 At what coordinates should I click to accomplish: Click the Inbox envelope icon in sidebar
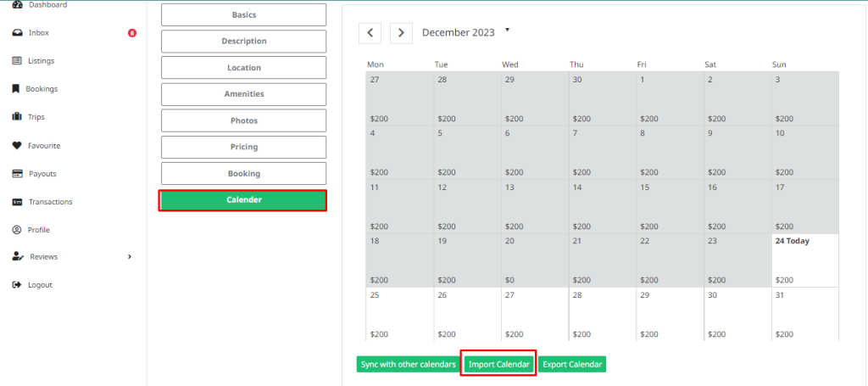pos(17,33)
